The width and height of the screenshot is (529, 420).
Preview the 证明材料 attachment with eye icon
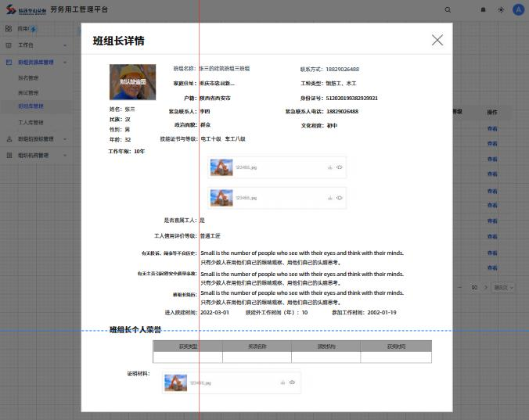coord(292,382)
